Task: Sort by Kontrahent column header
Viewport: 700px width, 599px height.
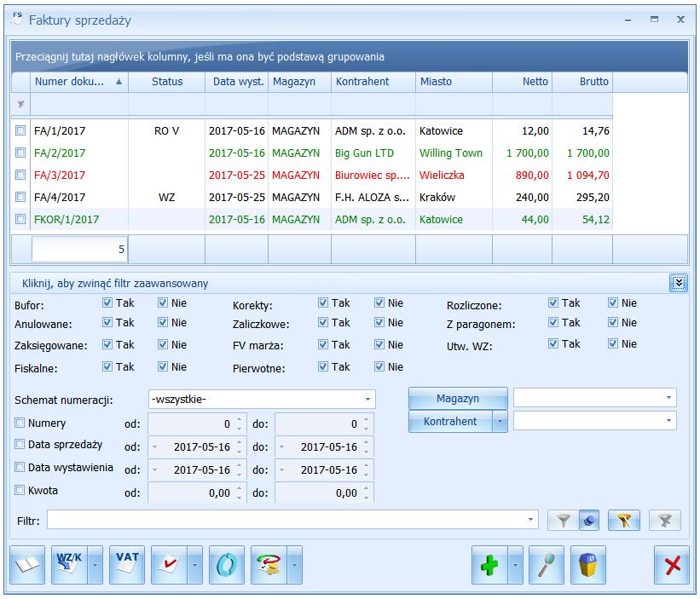Action: pyautogui.click(x=373, y=82)
